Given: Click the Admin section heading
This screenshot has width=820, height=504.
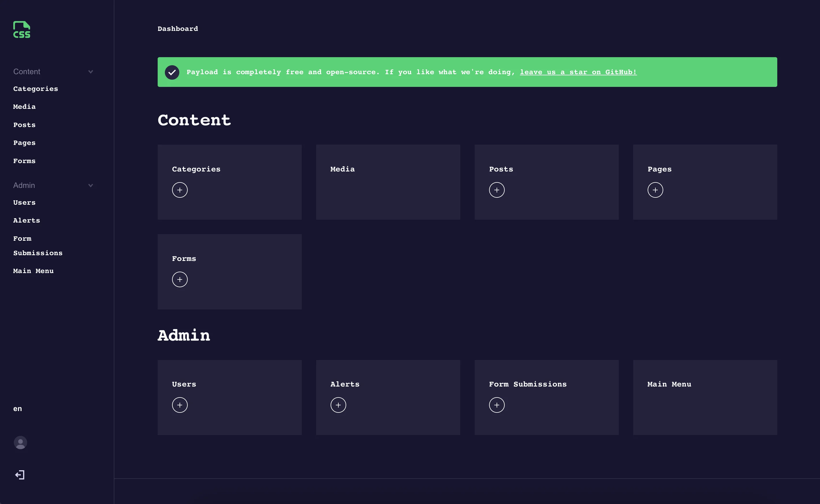Looking at the screenshot, I should 184,335.
